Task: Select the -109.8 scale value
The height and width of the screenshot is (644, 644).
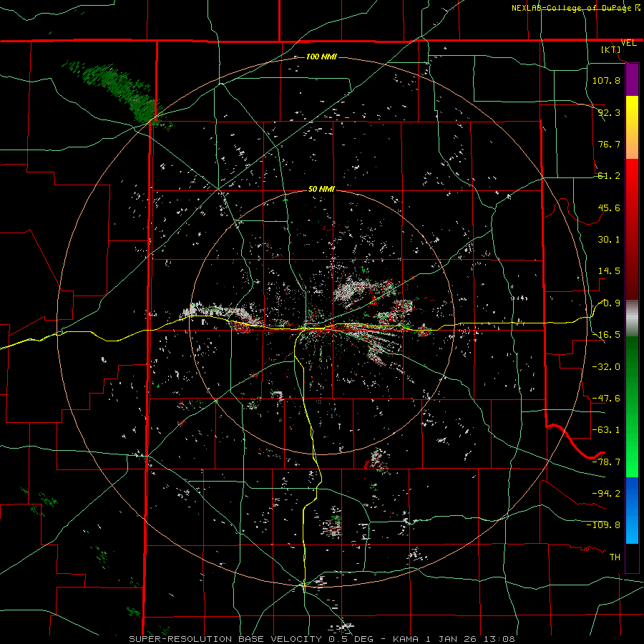Action: pos(603,525)
